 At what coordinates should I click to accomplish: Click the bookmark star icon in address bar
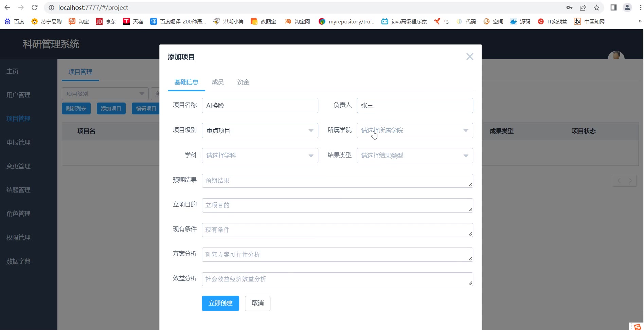point(596,7)
